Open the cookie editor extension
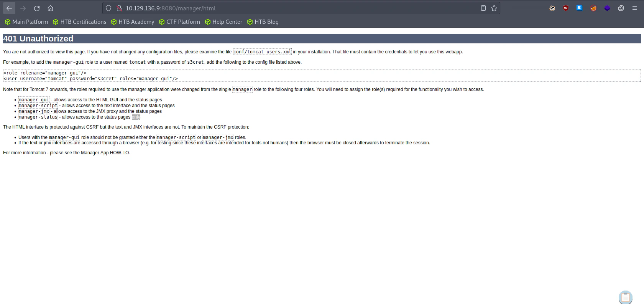The image size is (644, 304). point(621,8)
